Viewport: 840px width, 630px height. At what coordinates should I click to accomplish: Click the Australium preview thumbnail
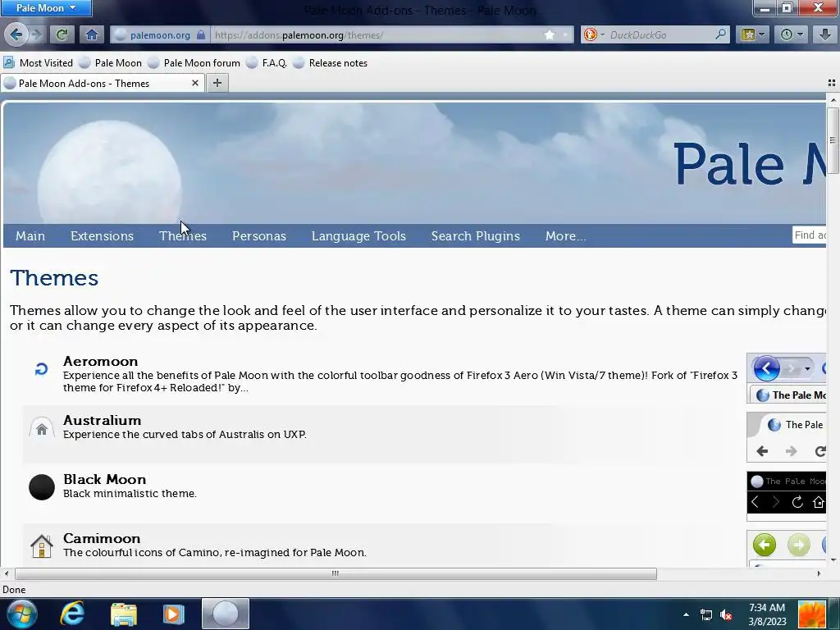point(787,437)
